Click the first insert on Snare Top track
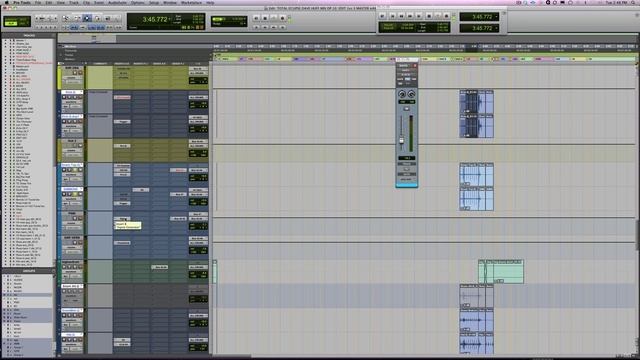The image size is (640, 360). (122, 166)
